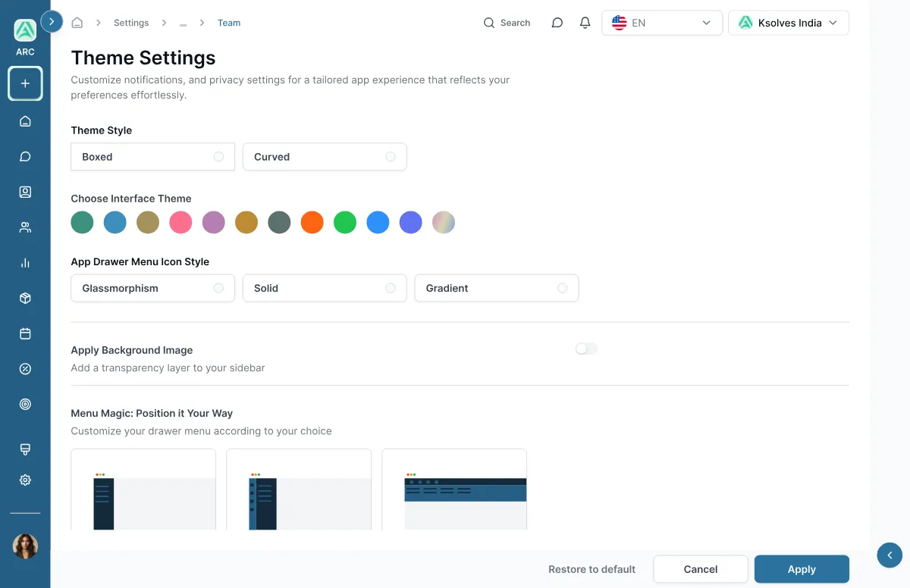Click the ellipsis breadcrumb item
Screen dimensions: 910x588
click(x=183, y=23)
